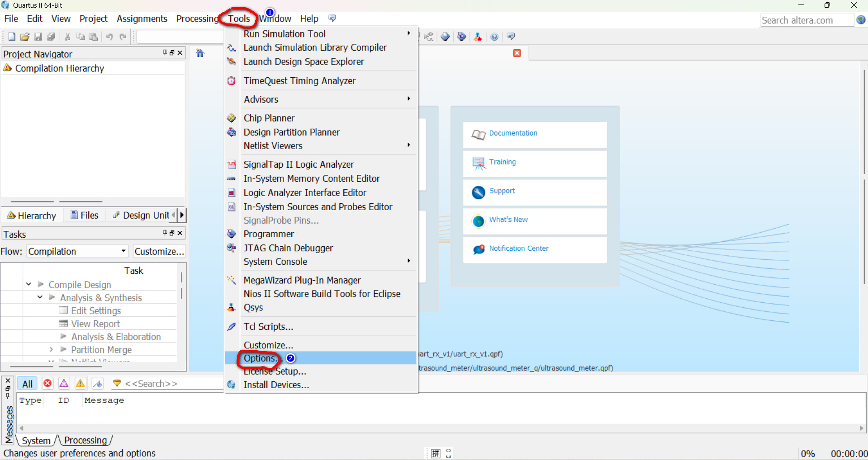Viewport: 868px width, 460px height.
Task: Click the Save All toolbar icon
Action: pos(51,37)
